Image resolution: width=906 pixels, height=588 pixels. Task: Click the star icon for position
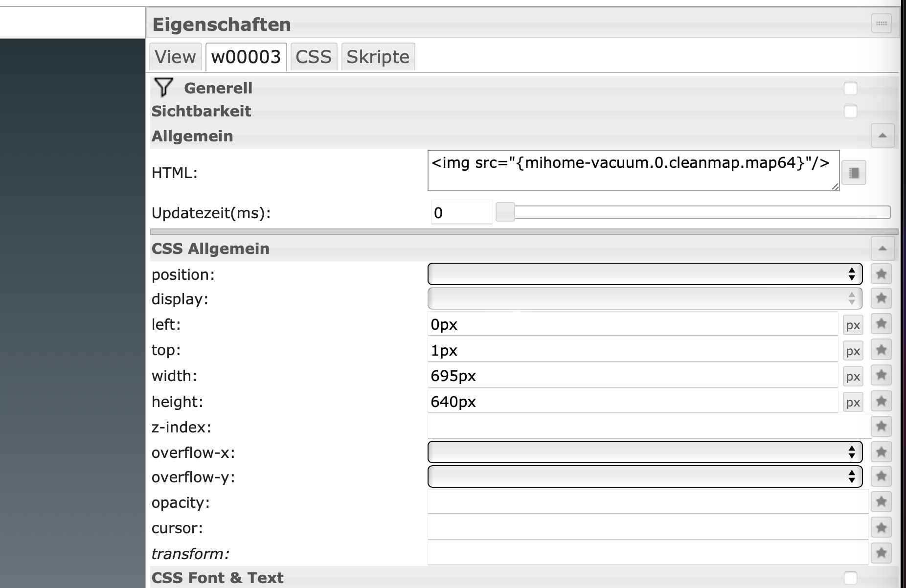tap(881, 274)
